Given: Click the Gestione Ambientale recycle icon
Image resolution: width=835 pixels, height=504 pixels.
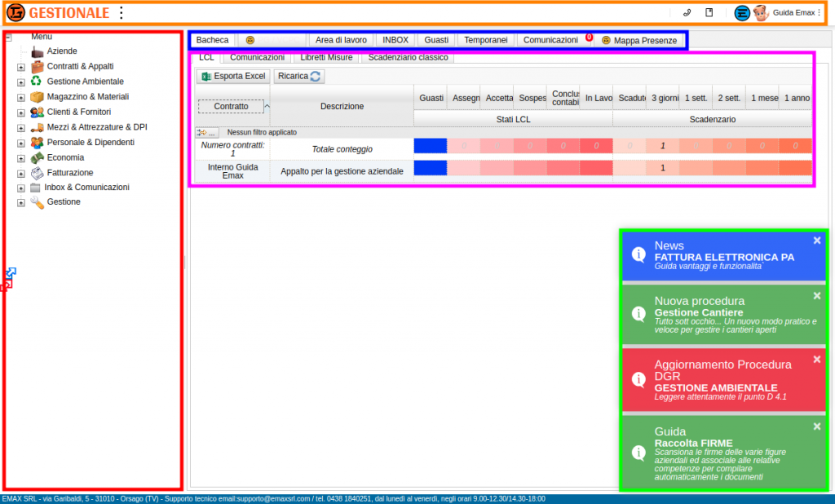Looking at the screenshot, I should coord(37,82).
